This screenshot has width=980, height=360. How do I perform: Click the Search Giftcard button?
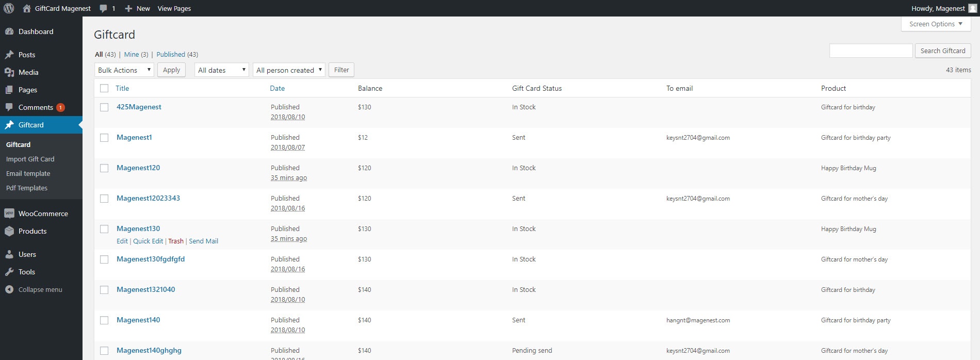pyautogui.click(x=942, y=51)
